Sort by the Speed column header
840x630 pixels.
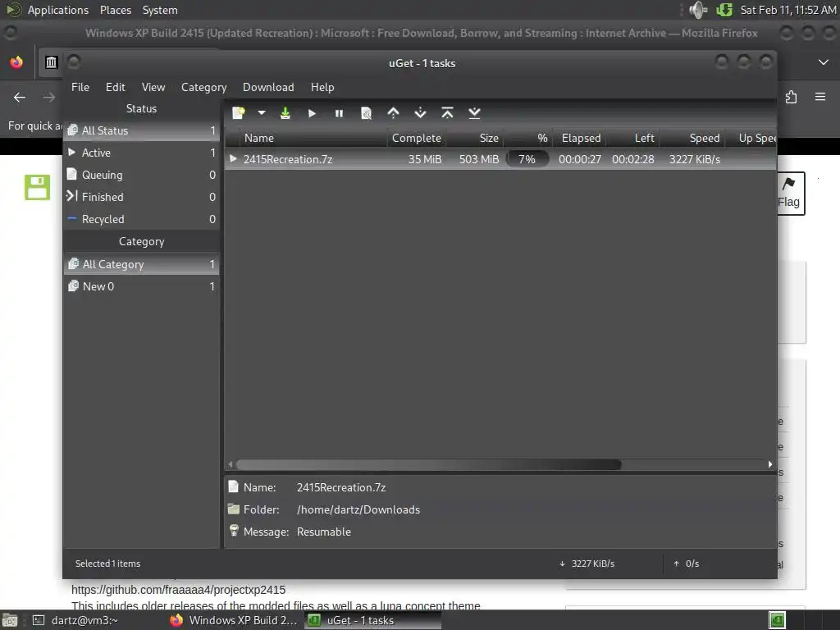pyautogui.click(x=692, y=138)
